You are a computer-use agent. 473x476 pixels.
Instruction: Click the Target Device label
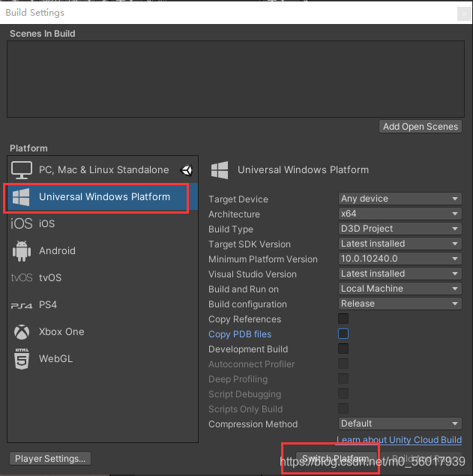(238, 199)
